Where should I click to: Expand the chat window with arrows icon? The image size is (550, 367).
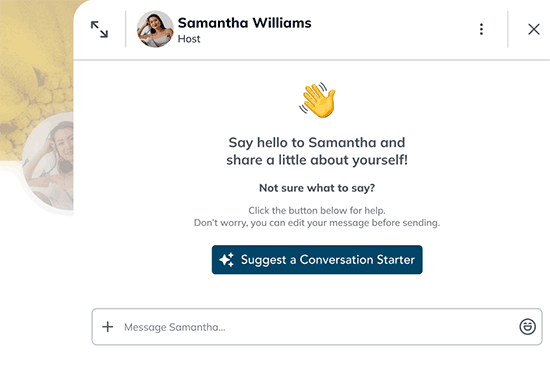point(99,29)
